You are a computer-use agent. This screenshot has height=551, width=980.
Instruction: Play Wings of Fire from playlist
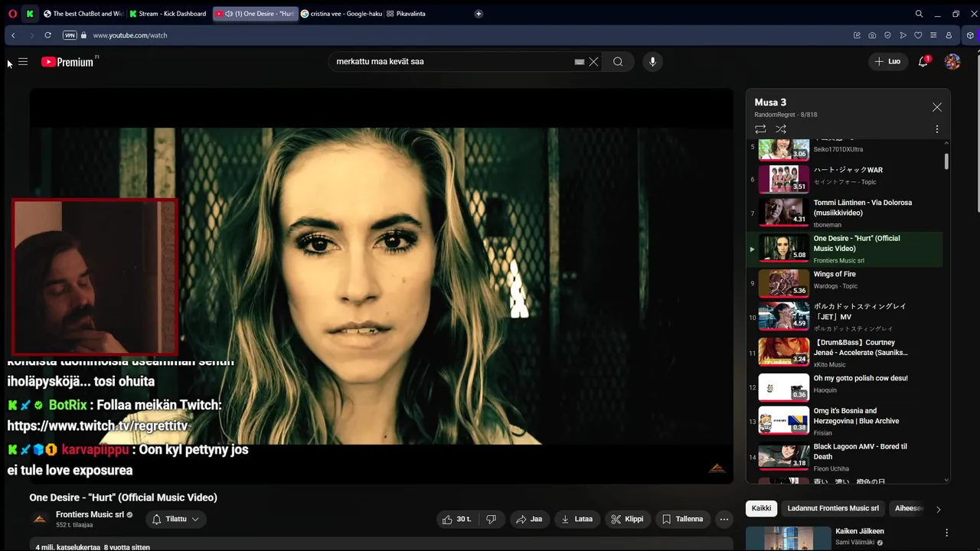pos(846,282)
